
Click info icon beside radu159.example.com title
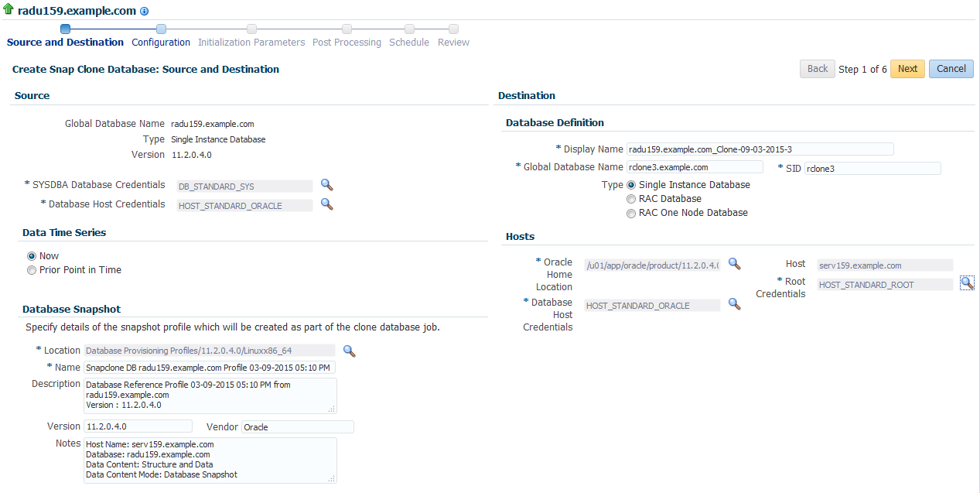tap(145, 12)
